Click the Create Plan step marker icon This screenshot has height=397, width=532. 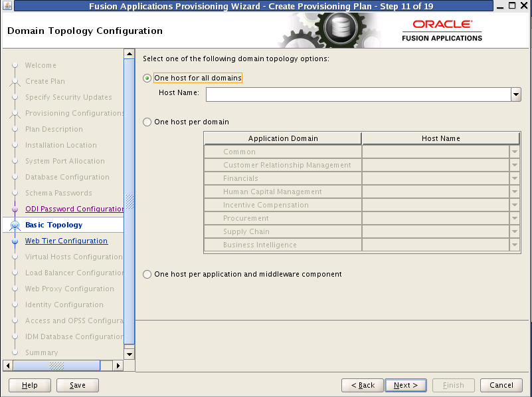[x=15, y=82]
